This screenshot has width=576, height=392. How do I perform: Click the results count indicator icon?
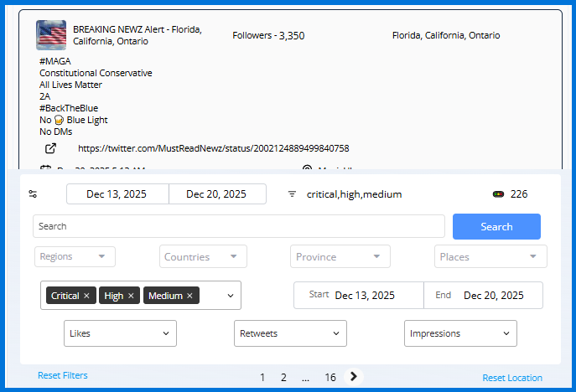[x=498, y=194]
